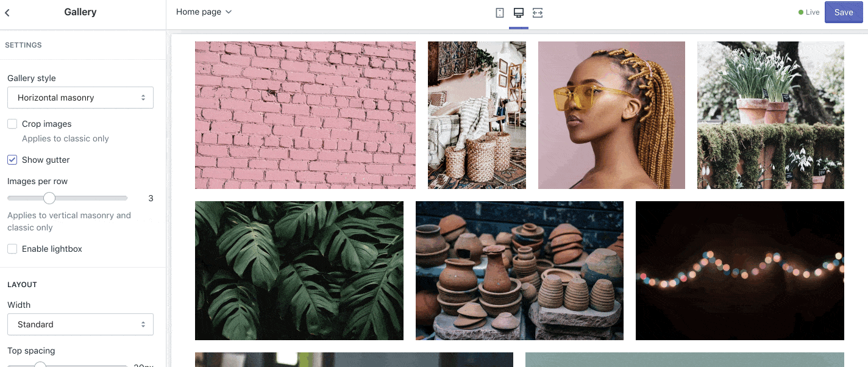Screen dimensions: 868x367
Task: Click the back arrow beside Gallery
Action: (x=7, y=12)
